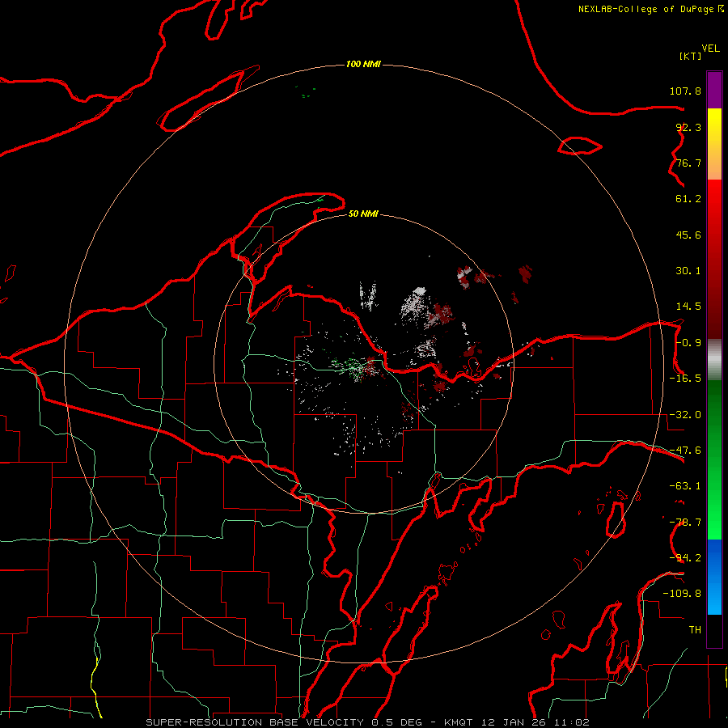The width and height of the screenshot is (728, 728).
Task: Click the KMQT station identifier in caption
Action: point(459,722)
